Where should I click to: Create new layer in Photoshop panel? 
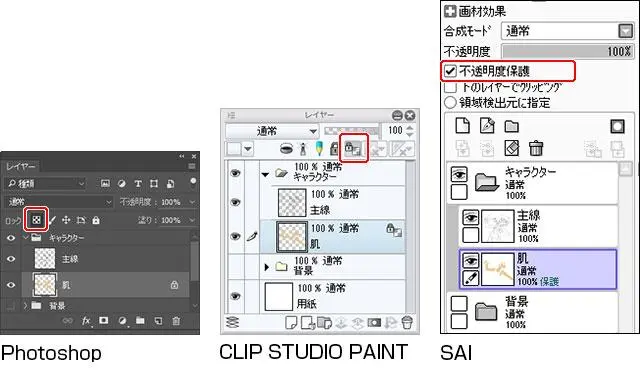pyautogui.click(x=158, y=321)
